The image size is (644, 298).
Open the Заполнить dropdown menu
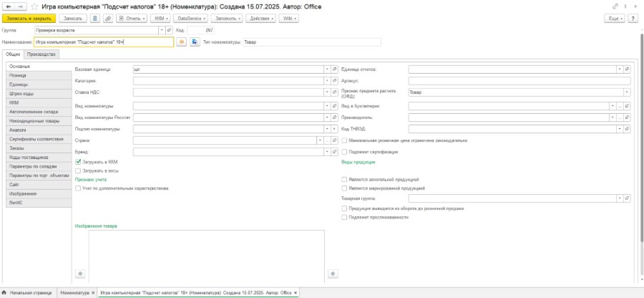click(227, 19)
